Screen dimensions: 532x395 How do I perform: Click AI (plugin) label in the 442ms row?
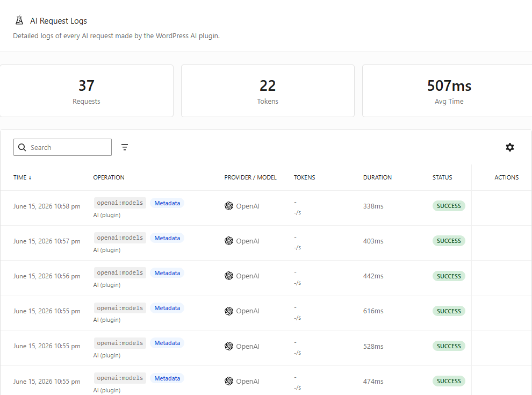pos(107,285)
